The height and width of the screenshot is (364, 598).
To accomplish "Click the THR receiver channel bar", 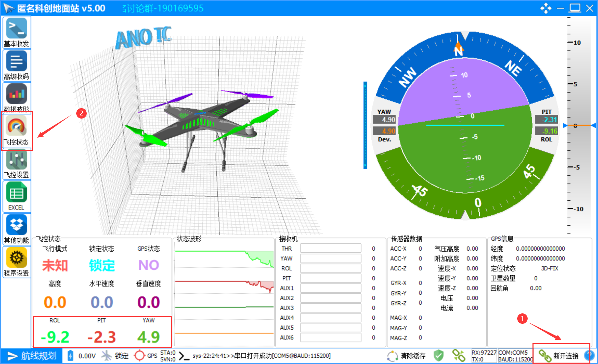I will pos(331,248).
